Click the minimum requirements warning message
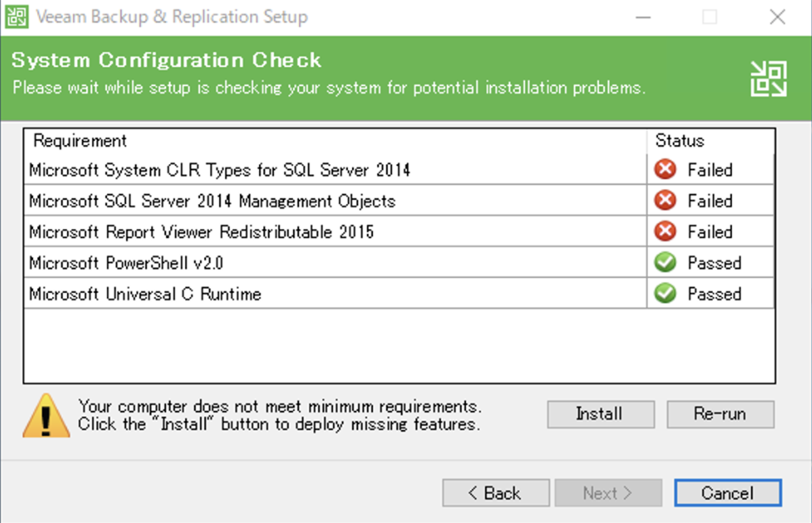The height and width of the screenshot is (523, 812). tap(280, 415)
